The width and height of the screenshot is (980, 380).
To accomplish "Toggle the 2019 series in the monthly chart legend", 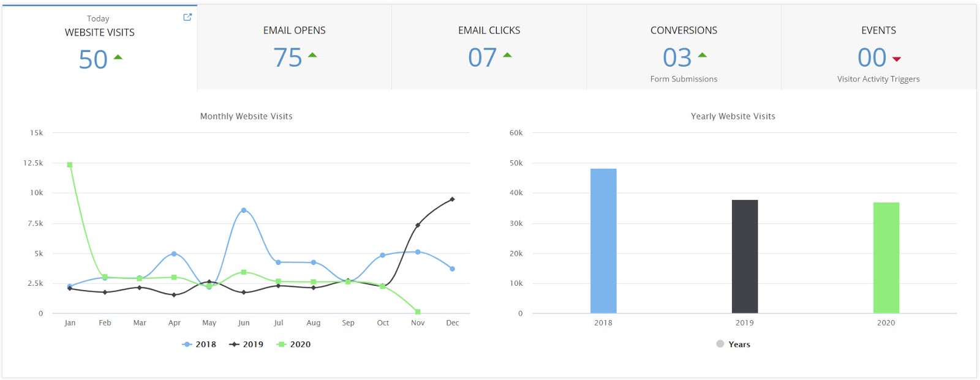I will 246,345.
